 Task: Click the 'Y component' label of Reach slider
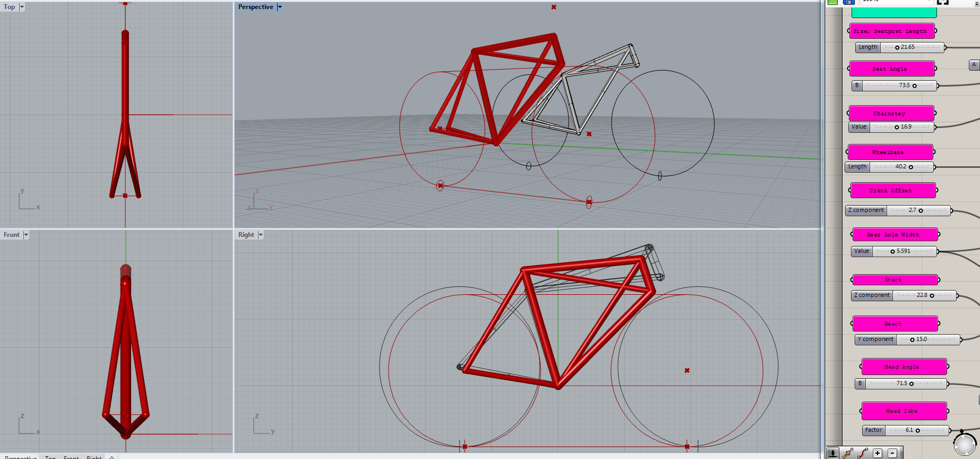[x=875, y=339]
